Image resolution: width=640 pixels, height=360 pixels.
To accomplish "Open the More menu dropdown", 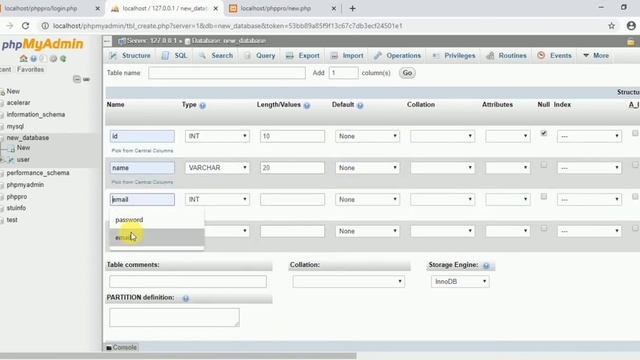I will (x=596, y=56).
